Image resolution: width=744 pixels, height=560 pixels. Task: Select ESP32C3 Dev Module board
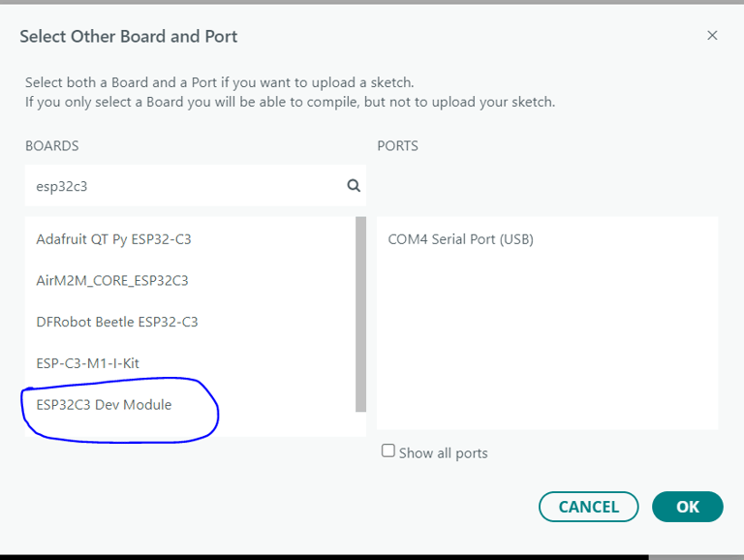104,405
